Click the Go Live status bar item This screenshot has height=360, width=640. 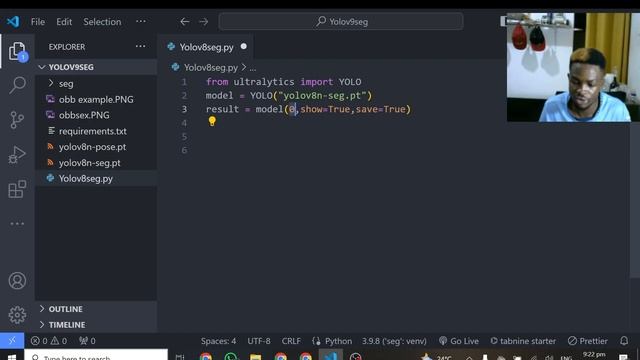coord(459,341)
